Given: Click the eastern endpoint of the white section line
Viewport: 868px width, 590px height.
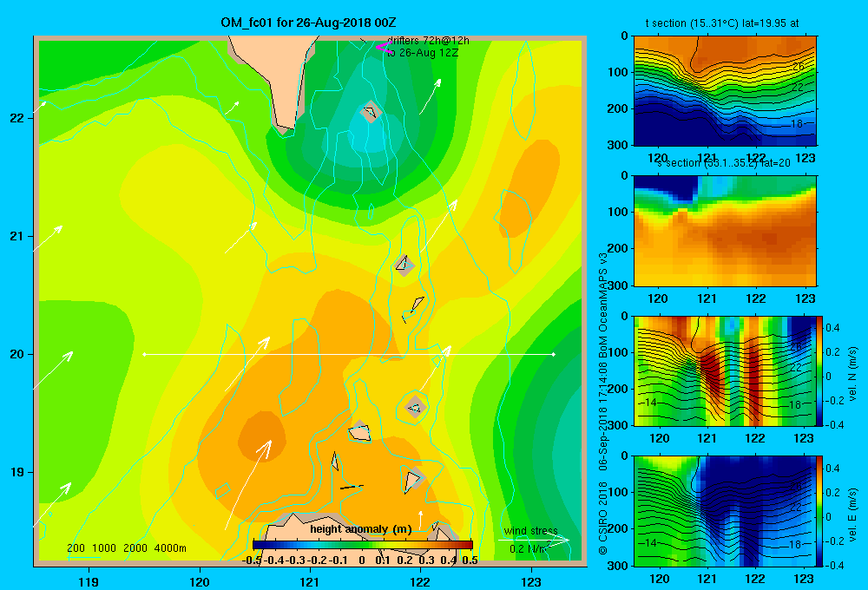Looking at the screenshot, I should [x=554, y=354].
